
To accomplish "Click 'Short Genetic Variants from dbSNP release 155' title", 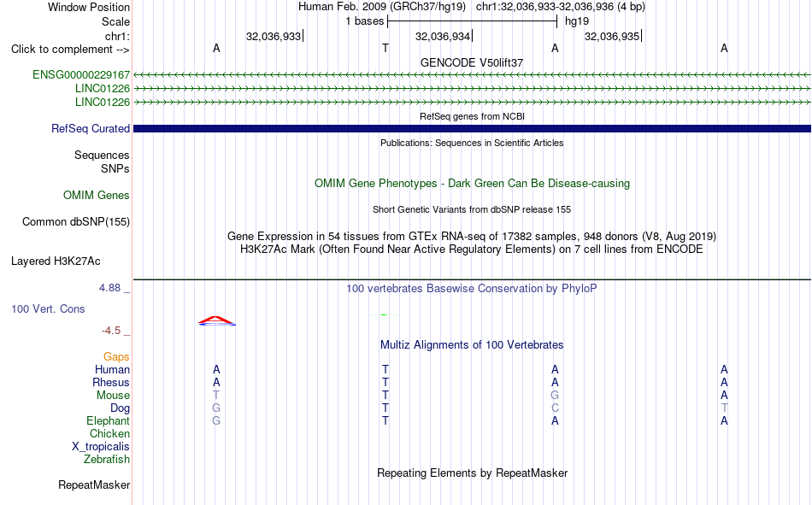I will click(x=472, y=209).
